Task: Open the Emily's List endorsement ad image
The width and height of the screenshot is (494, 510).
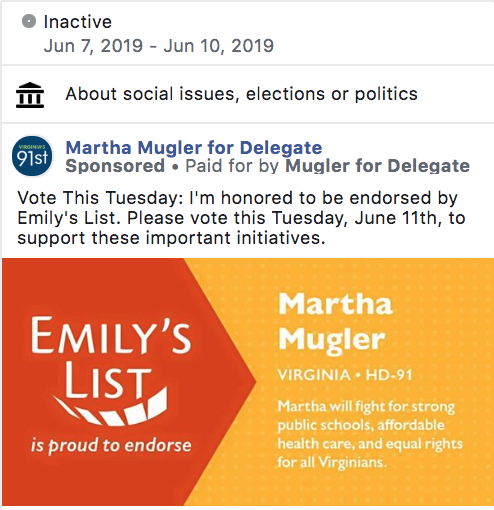Action: click(x=248, y=382)
